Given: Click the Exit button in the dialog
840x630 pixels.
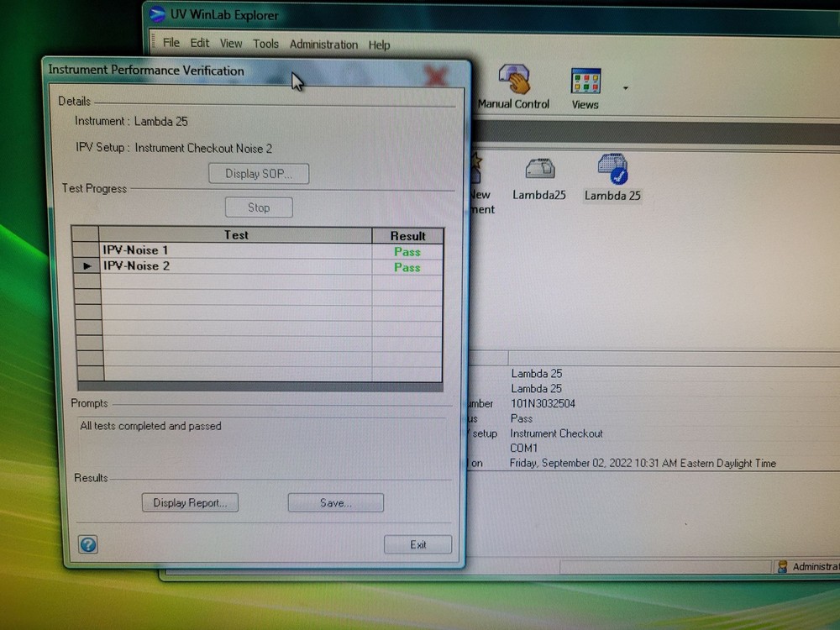Looking at the screenshot, I should pyautogui.click(x=417, y=544).
